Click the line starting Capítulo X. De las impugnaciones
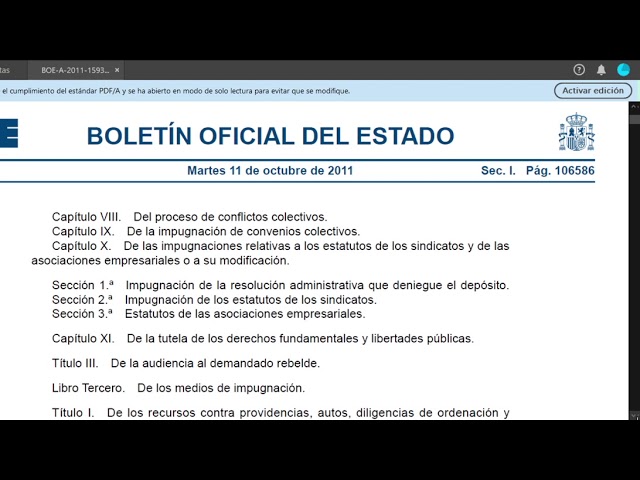Viewport: 640px width, 480px height. pos(280,246)
